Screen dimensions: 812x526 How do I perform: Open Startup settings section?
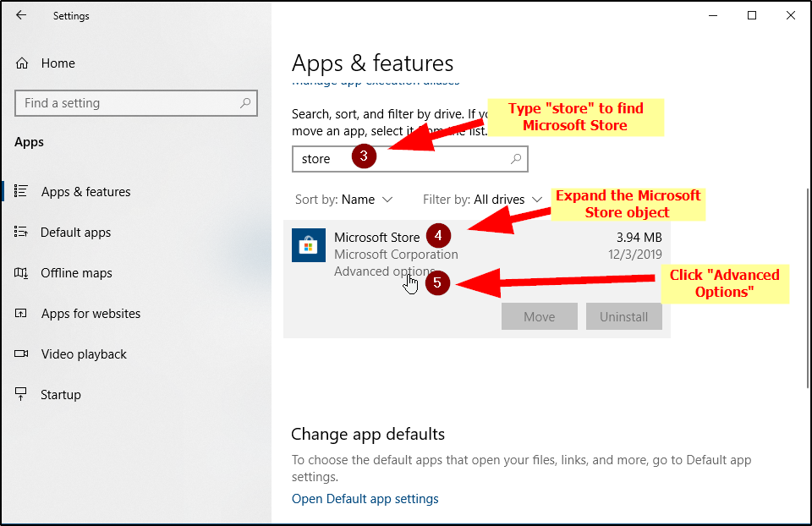(61, 394)
